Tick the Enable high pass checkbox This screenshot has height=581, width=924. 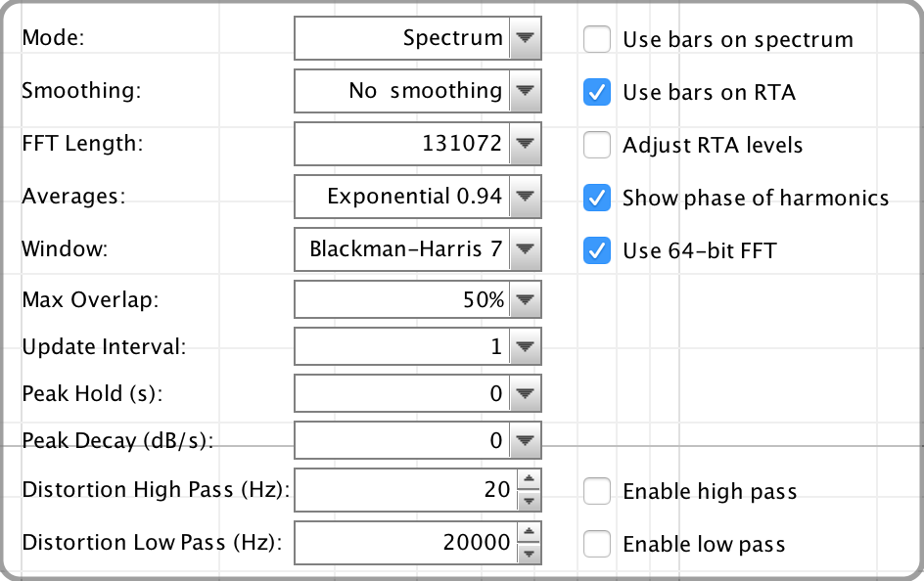(x=596, y=491)
